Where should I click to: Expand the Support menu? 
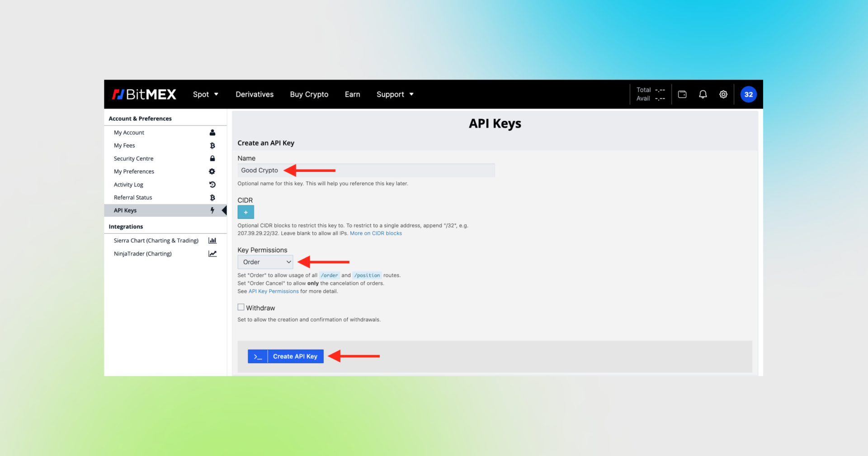click(395, 94)
